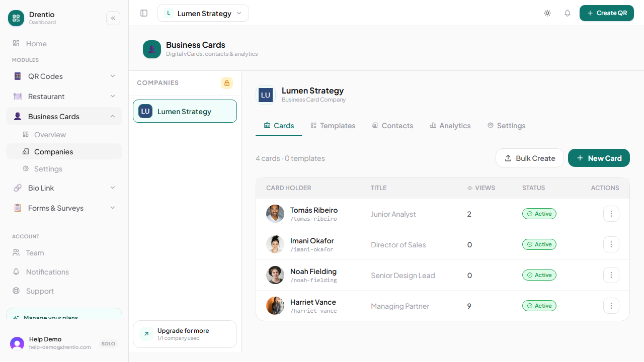Open the actions menu for Noah Fielding
The height and width of the screenshot is (362, 644).
pos(611,275)
